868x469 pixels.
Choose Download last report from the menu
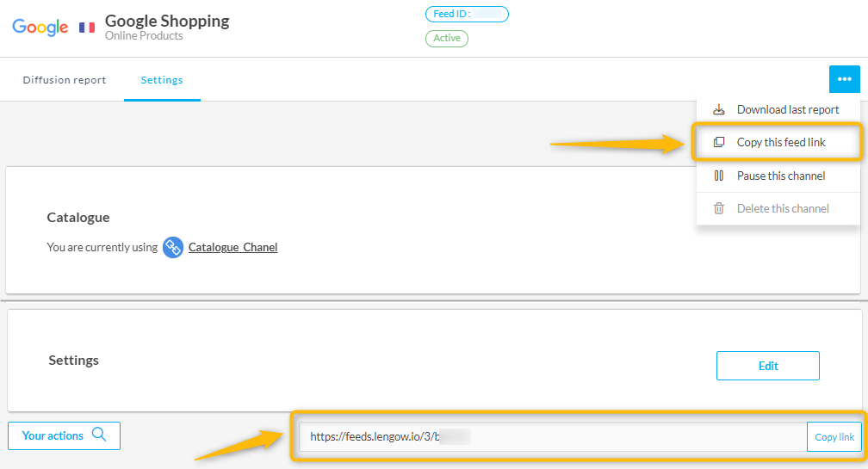point(787,109)
